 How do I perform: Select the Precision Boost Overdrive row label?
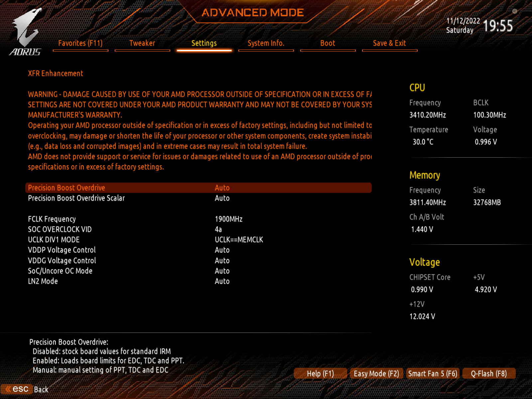pos(66,188)
